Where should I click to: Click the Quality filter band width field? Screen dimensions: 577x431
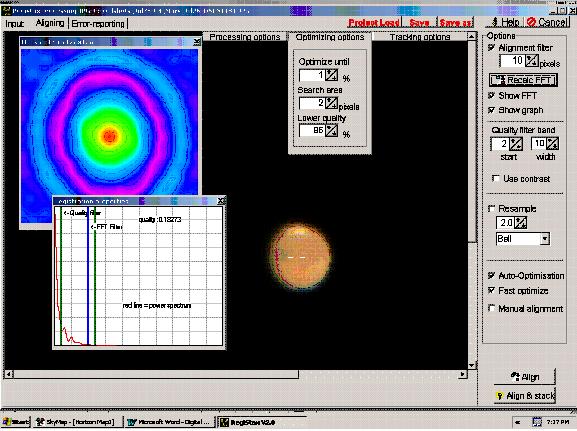pos(538,144)
